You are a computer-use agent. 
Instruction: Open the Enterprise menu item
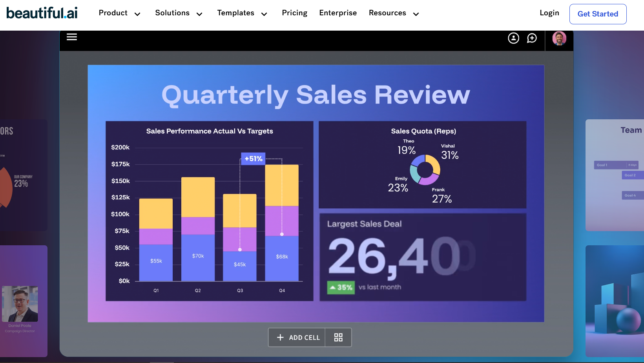coord(338,13)
